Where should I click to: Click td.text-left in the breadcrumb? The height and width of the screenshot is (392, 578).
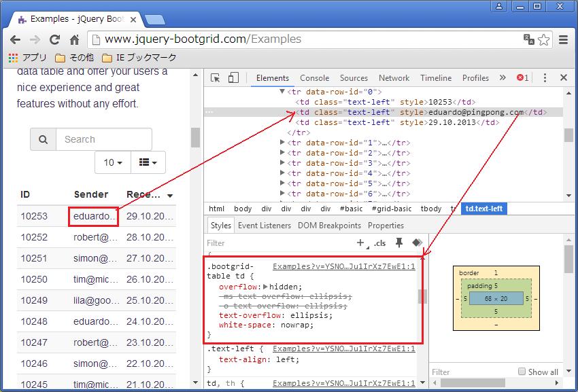coord(484,209)
